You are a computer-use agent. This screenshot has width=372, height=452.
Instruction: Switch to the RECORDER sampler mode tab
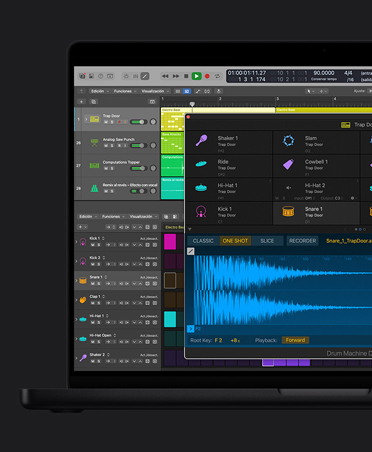(303, 241)
